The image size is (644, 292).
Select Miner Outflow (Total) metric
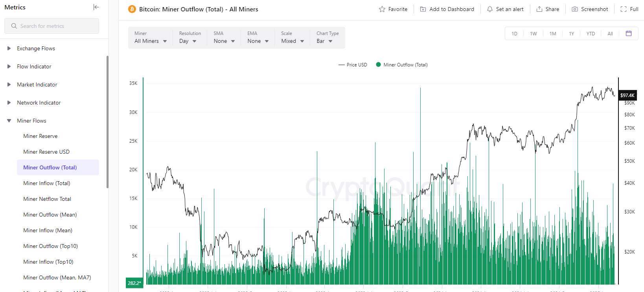coord(58,167)
